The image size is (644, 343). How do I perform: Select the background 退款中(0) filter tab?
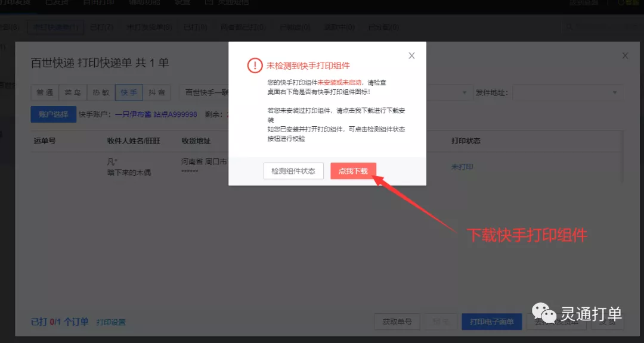click(339, 27)
